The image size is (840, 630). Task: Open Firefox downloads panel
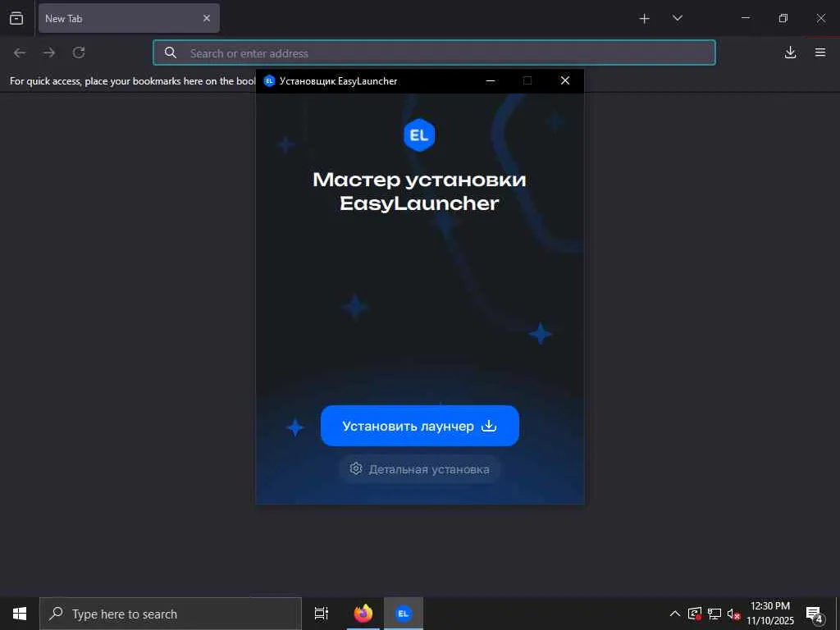[790, 52]
